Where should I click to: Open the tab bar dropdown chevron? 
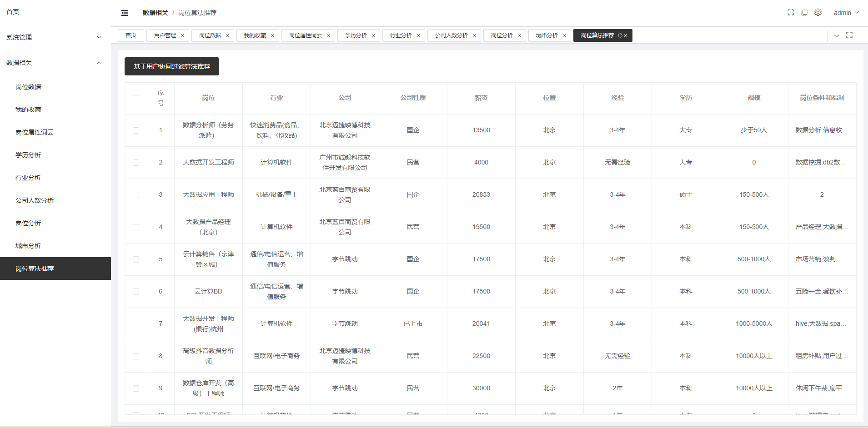[836, 35]
